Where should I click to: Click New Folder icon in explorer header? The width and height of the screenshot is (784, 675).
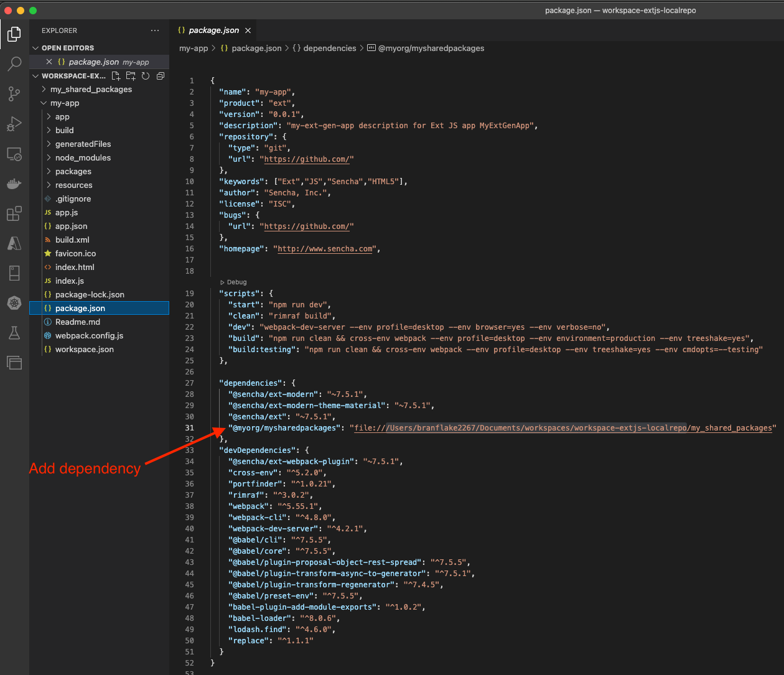click(x=131, y=76)
